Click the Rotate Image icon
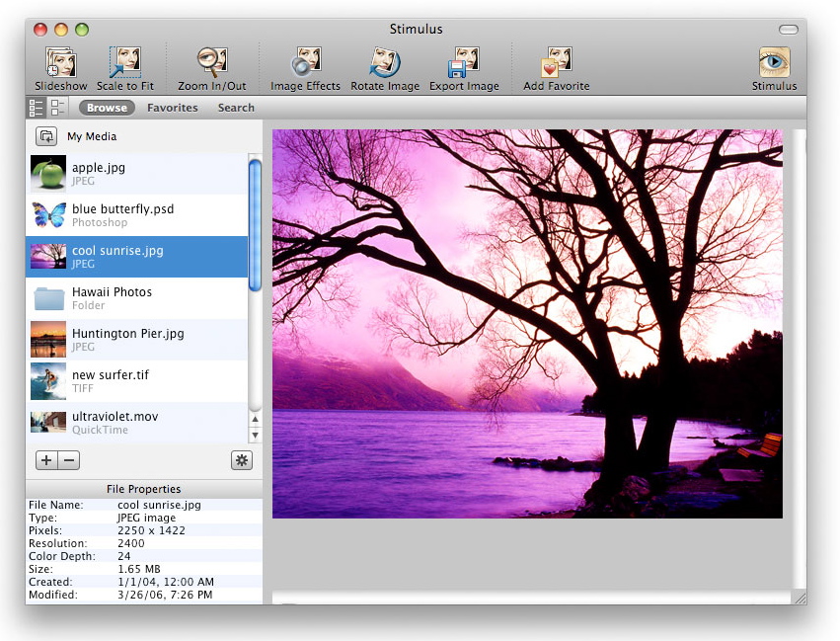840x641 pixels. [385, 63]
